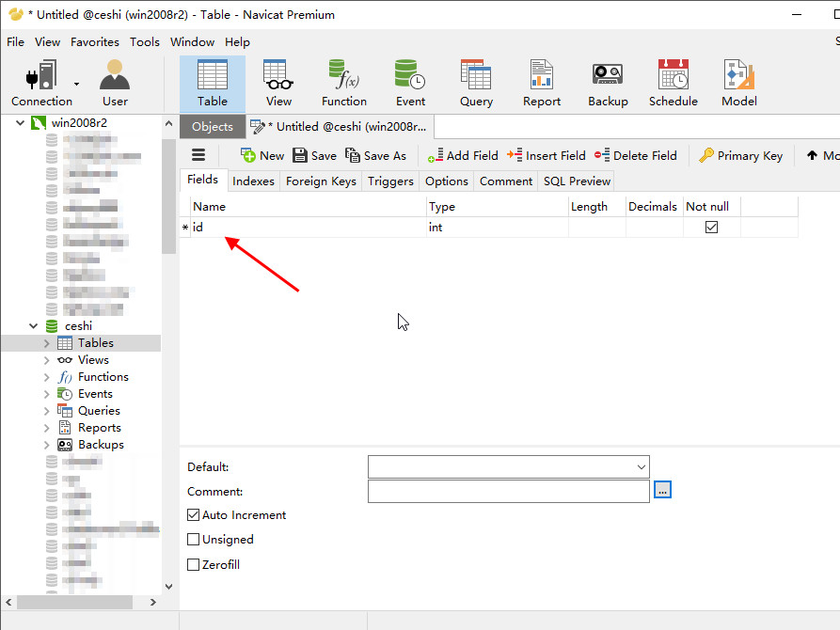Click the tree horizontal scroll right arrow

pos(153,602)
